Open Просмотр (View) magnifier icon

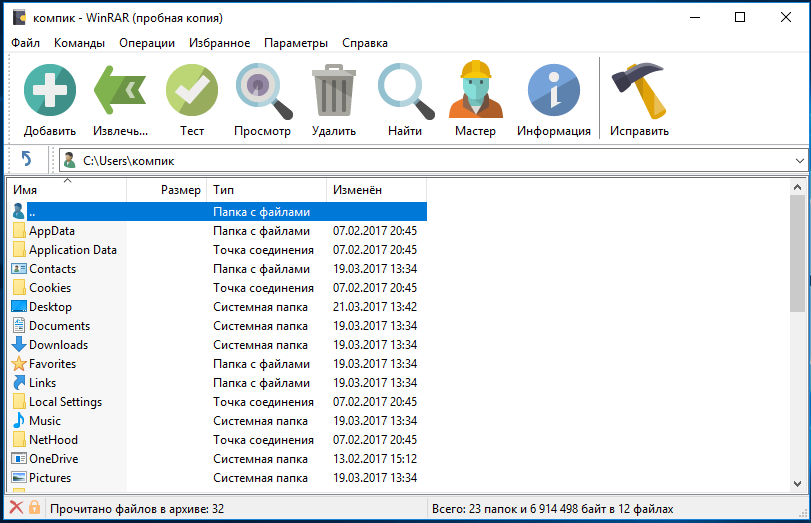(263, 91)
